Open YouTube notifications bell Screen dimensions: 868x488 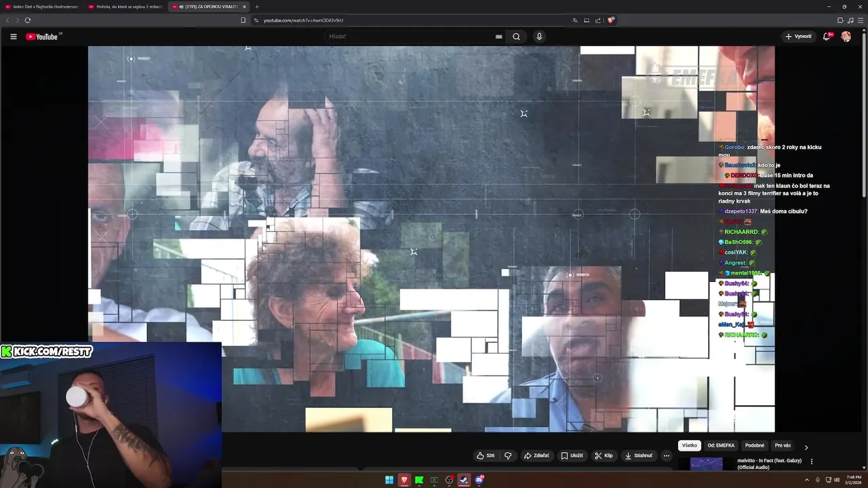pos(826,37)
